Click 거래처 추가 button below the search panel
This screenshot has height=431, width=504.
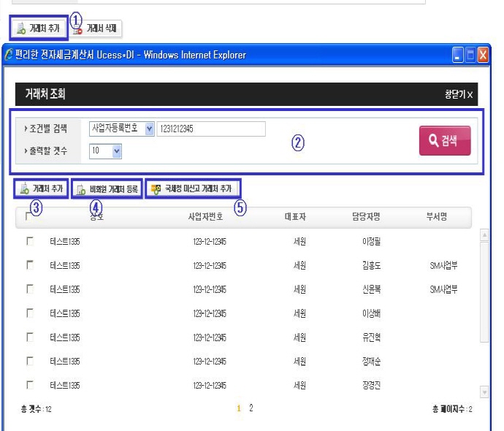coord(41,188)
